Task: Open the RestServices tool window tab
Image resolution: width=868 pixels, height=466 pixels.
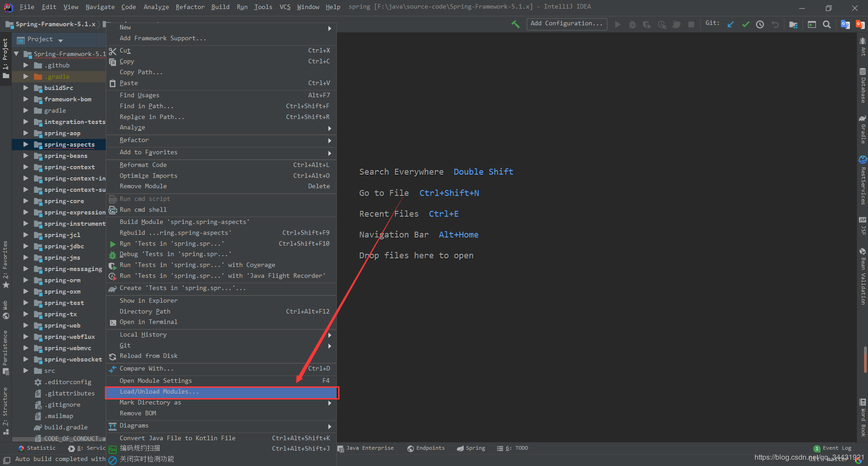Action: click(x=863, y=180)
